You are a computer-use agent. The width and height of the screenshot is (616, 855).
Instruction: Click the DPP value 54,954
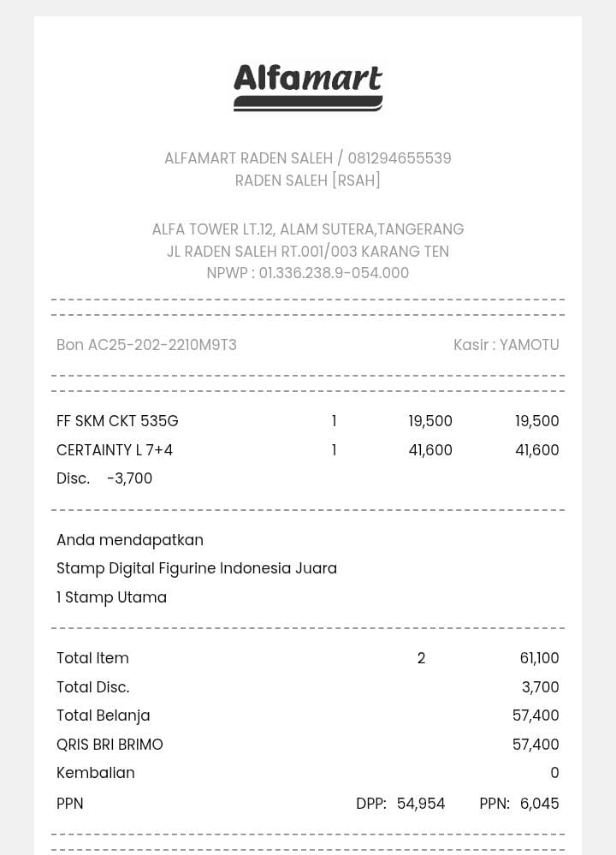421,804
